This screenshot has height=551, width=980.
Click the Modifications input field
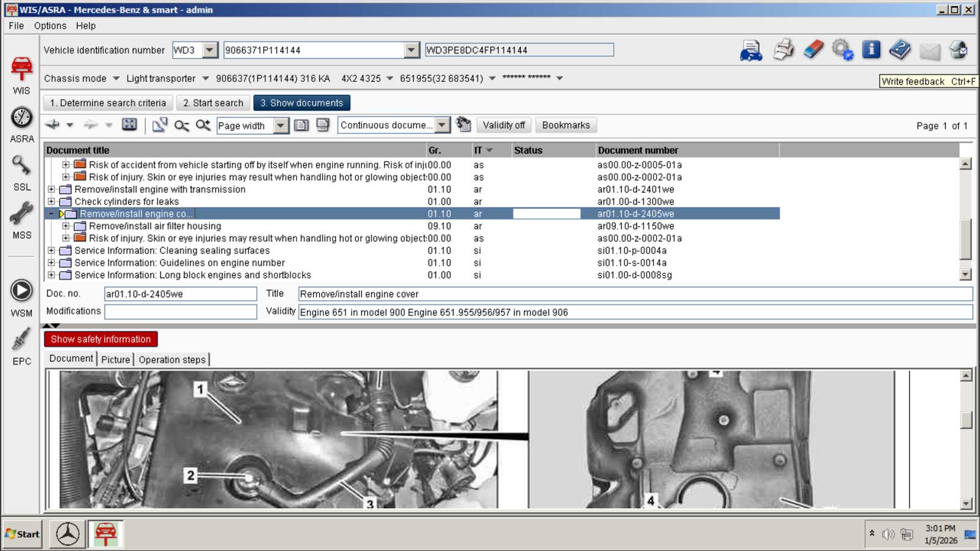(180, 312)
